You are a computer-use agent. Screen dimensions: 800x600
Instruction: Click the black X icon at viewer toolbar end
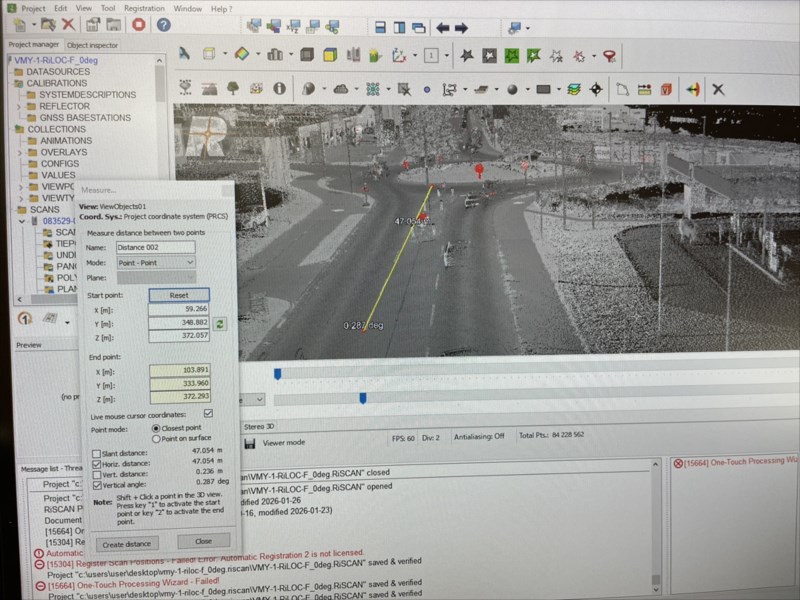(717, 89)
